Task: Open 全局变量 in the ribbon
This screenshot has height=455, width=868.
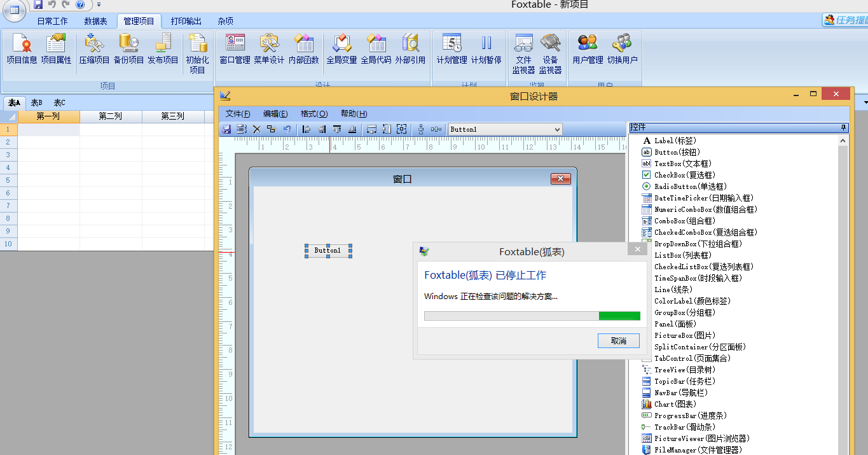Action: coord(341,48)
